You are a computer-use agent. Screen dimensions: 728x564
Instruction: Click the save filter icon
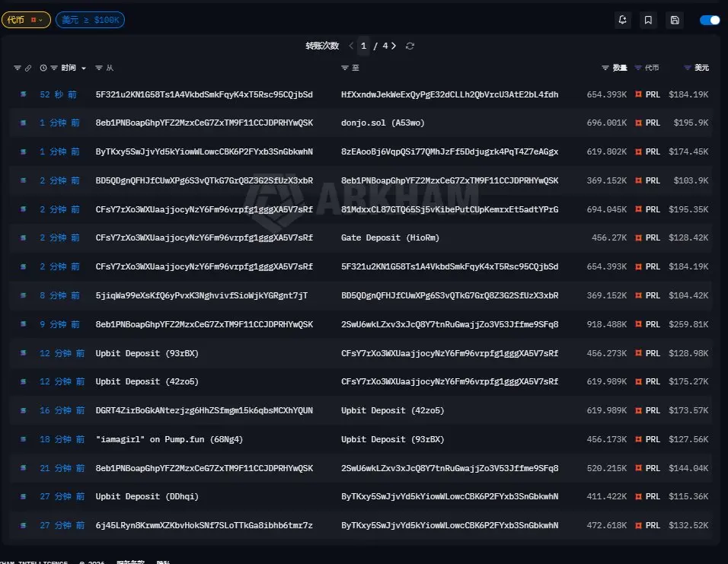click(675, 20)
